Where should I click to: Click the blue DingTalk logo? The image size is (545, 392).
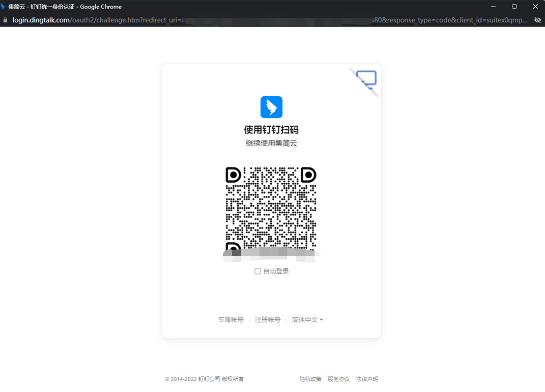271,107
